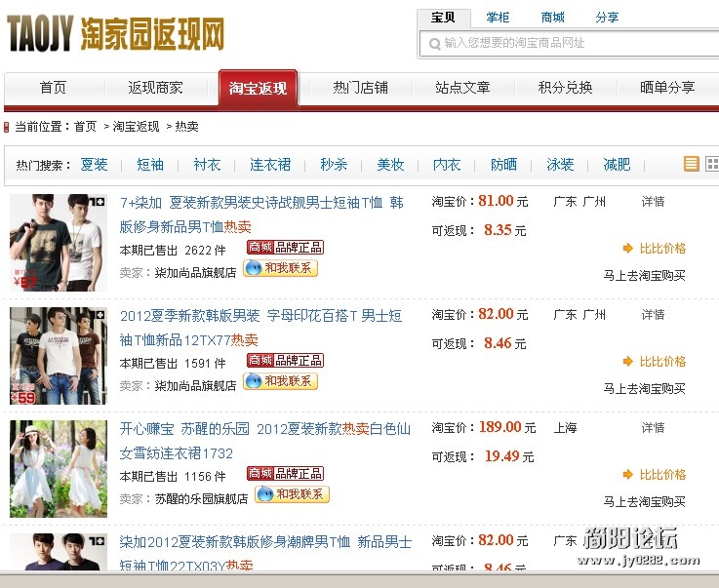
Task: Click hot search keyword 美妆
Action: click(390, 164)
